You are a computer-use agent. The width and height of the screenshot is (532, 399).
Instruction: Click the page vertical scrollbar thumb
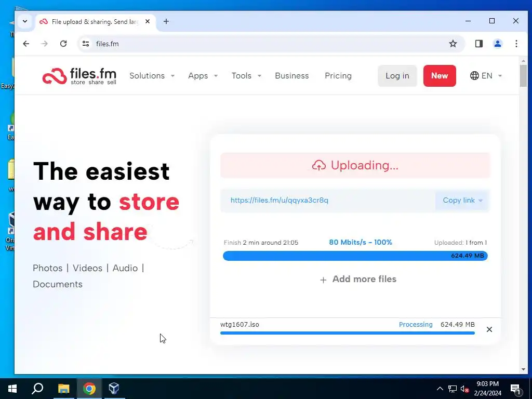click(x=523, y=76)
